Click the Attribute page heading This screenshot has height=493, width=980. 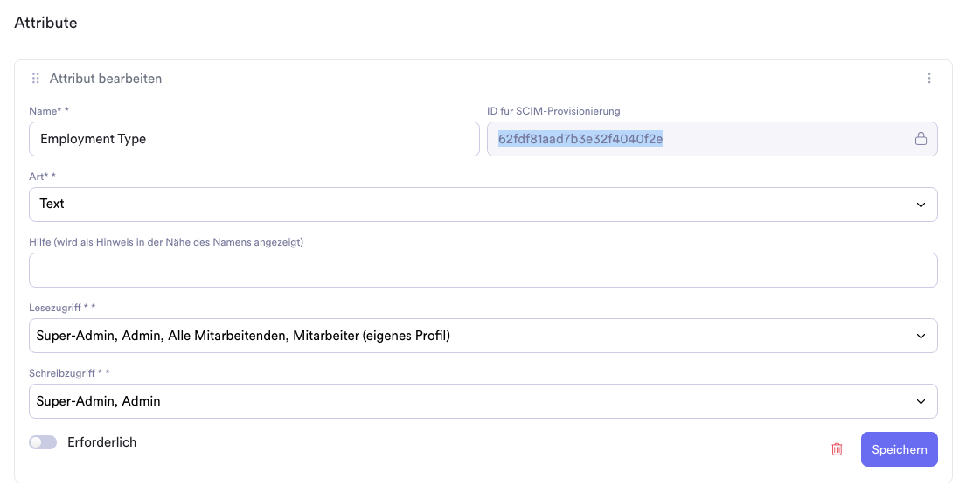pyautogui.click(x=45, y=23)
